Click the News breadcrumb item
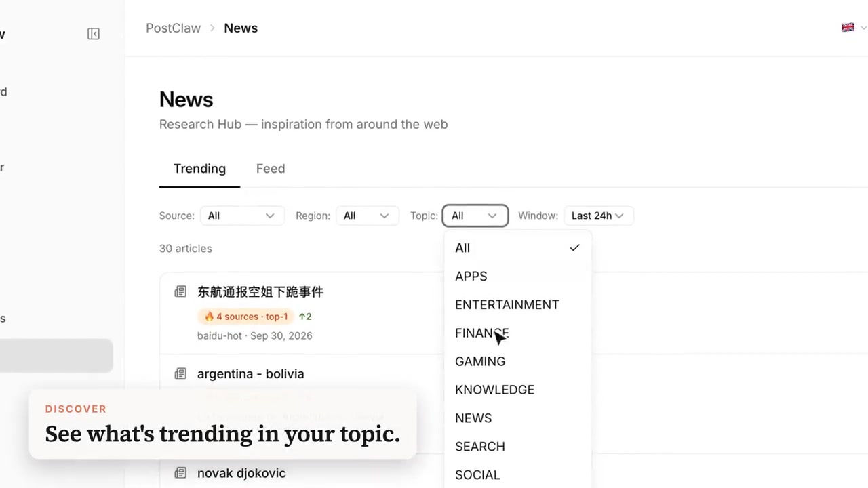868x488 pixels. [241, 28]
